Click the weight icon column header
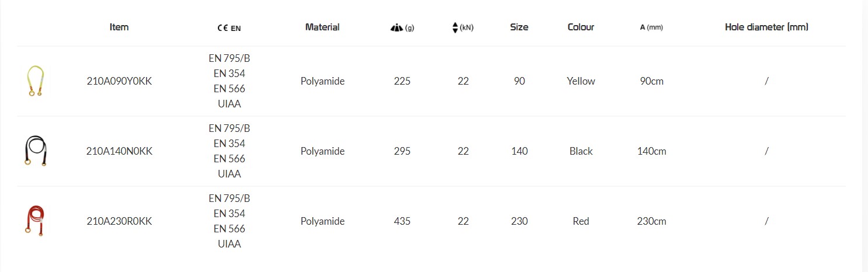This screenshot has width=868, height=272. 397,27
